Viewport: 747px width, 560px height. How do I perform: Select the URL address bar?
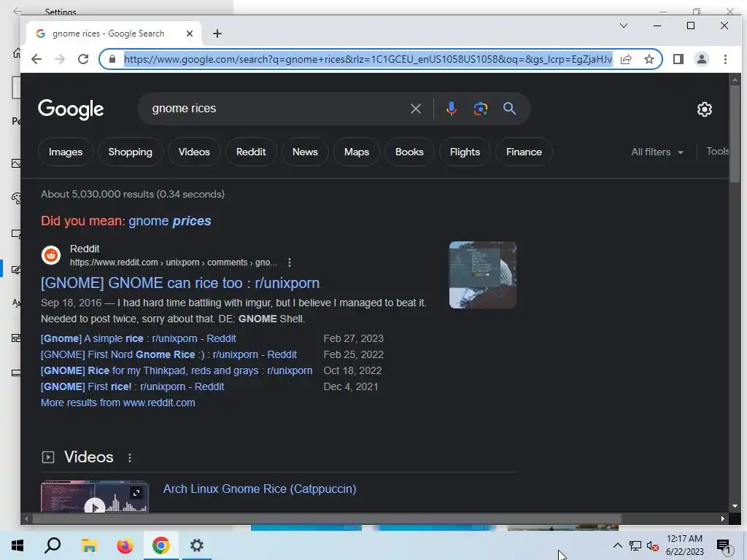coord(368,59)
